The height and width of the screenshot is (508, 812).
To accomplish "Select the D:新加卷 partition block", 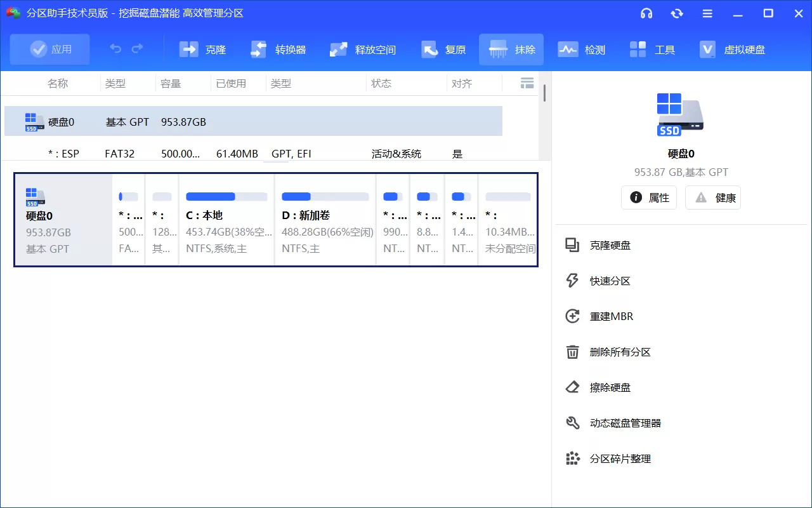I will tap(325, 219).
